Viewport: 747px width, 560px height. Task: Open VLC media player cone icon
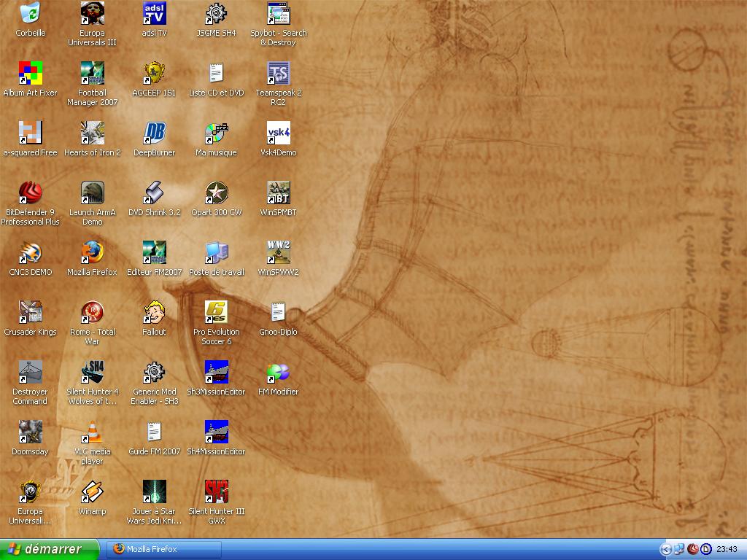[x=93, y=432]
